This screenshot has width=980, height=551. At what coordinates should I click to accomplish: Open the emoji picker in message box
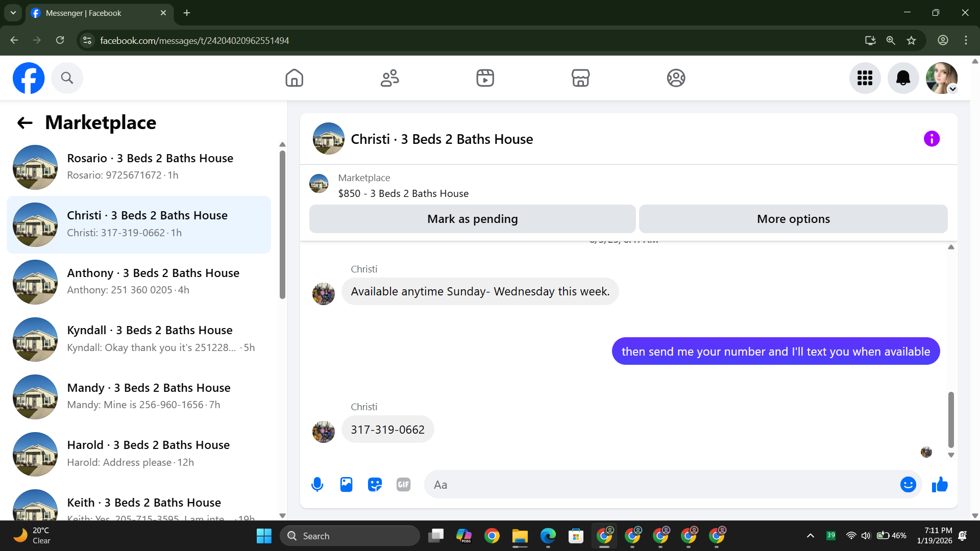908,485
